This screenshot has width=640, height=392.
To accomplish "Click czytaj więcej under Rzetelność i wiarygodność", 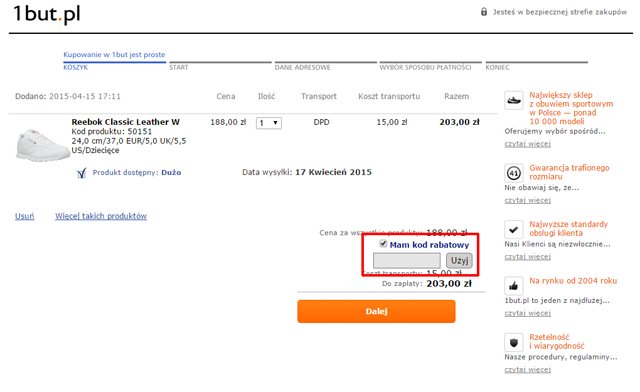I will coord(527,369).
